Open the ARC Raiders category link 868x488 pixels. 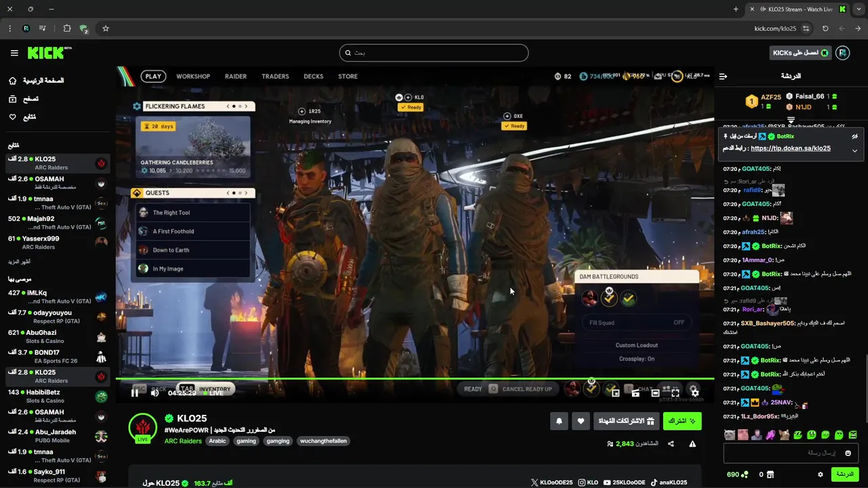183,441
